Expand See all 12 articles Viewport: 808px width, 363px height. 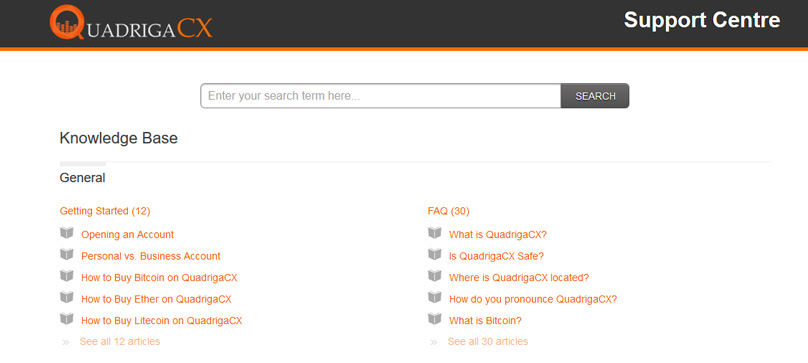[x=120, y=341]
